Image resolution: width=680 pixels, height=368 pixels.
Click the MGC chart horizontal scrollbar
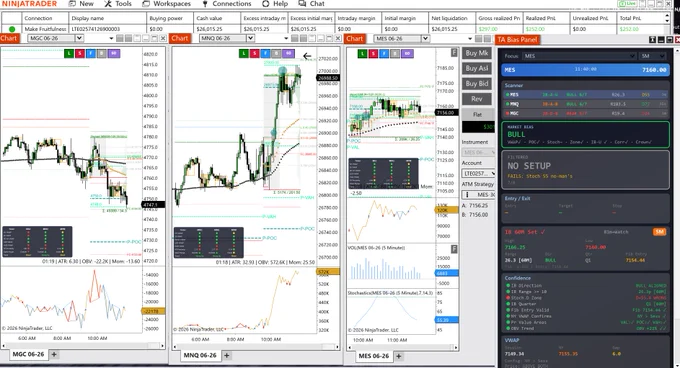click(x=83, y=346)
